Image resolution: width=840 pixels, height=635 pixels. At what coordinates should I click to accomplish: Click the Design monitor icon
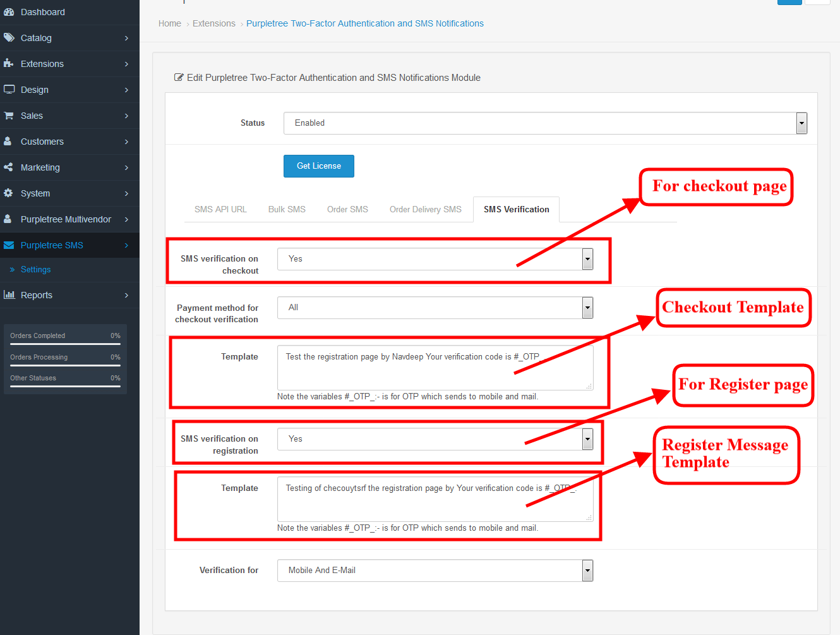point(9,90)
